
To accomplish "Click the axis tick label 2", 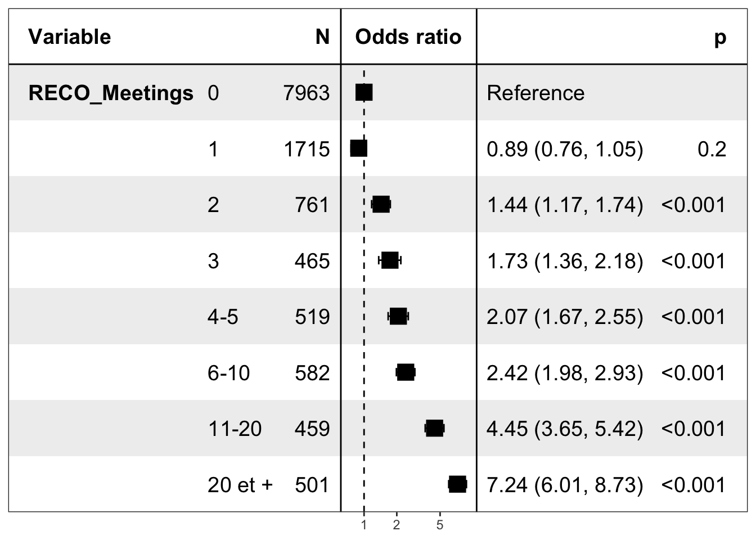I will click(397, 525).
